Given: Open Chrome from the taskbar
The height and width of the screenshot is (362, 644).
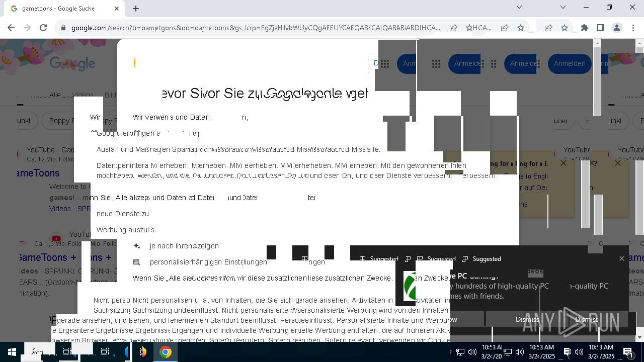Looking at the screenshot, I should [166, 352].
